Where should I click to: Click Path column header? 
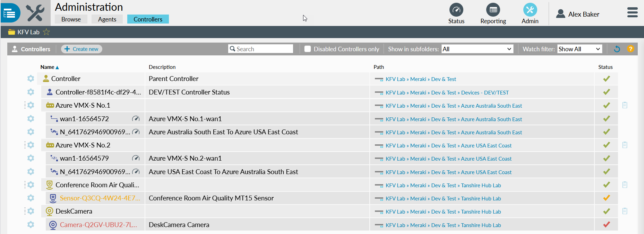(x=379, y=67)
